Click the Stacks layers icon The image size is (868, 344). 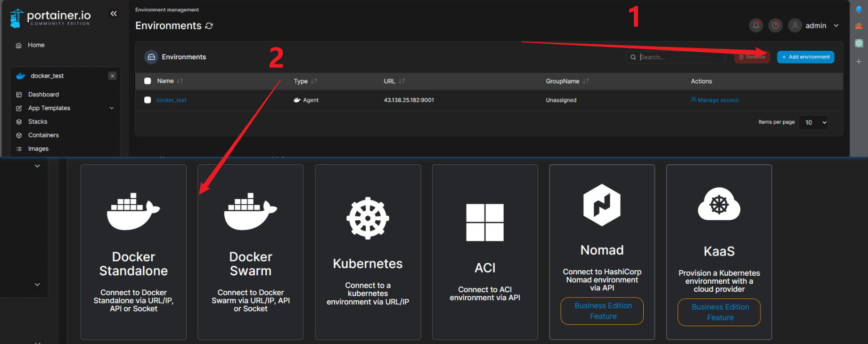tap(19, 122)
